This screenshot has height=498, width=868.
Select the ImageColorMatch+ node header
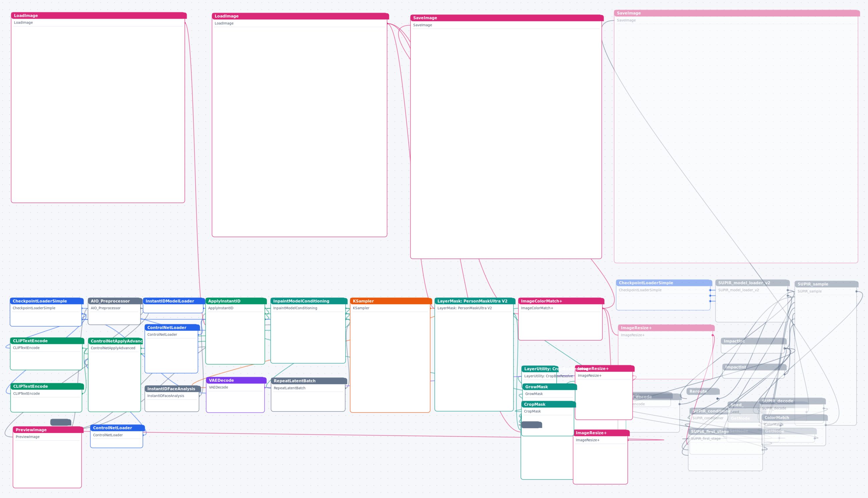(x=561, y=301)
